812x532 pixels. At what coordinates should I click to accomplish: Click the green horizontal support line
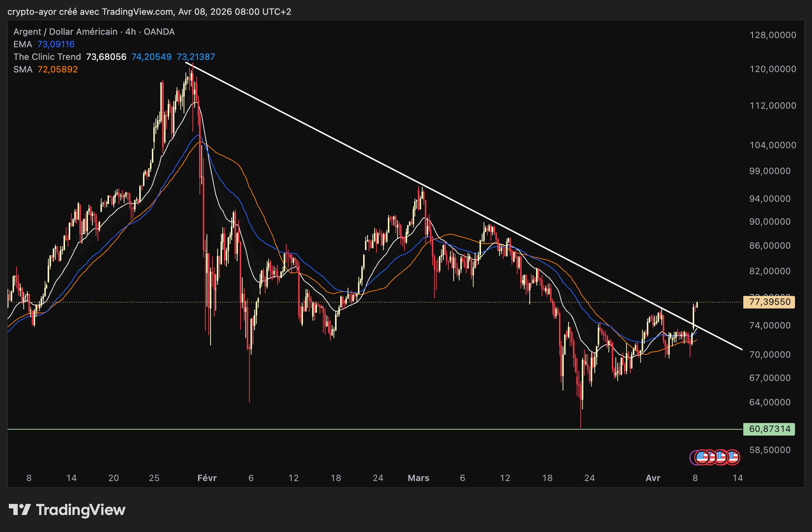(x=357, y=429)
